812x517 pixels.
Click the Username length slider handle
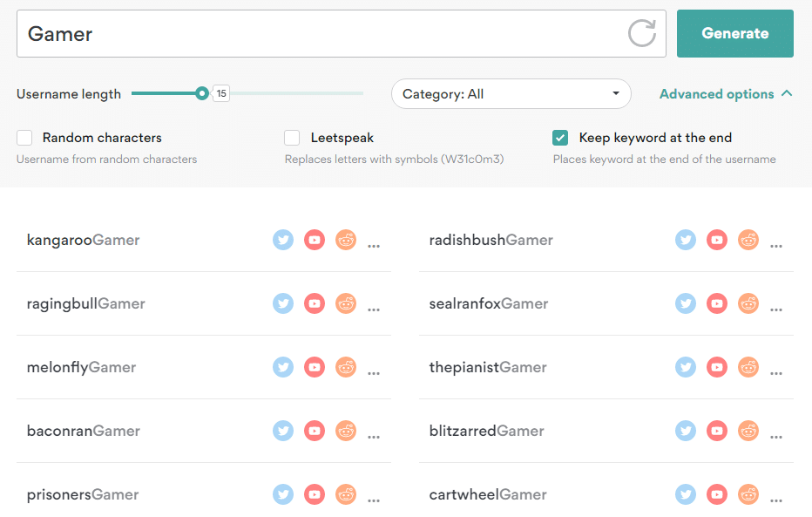pyautogui.click(x=202, y=93)
